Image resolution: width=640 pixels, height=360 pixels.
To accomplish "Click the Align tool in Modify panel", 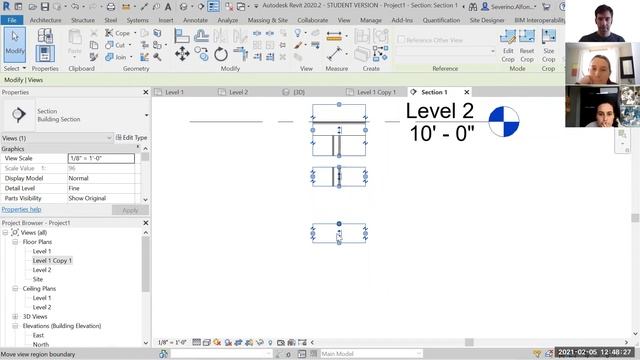I will click(182, 36).
